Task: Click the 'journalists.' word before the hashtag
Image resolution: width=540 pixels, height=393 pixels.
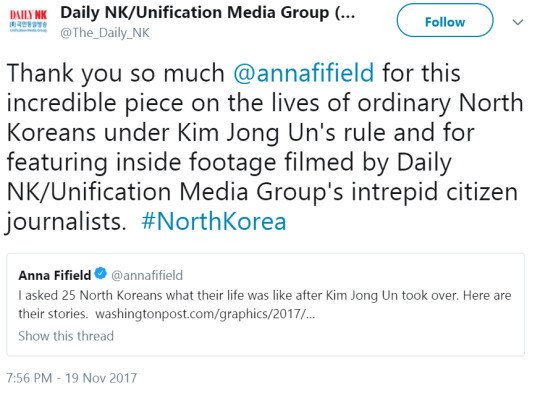Action: [66, 221]
